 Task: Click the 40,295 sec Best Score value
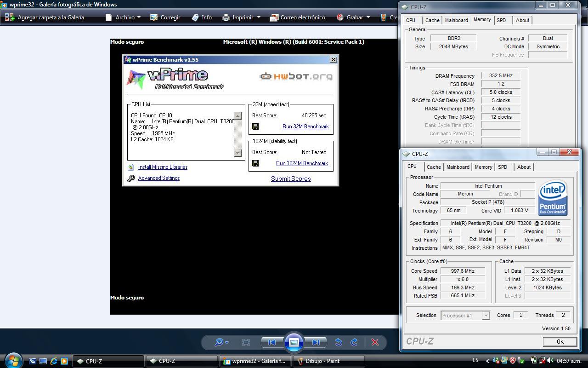314,115
